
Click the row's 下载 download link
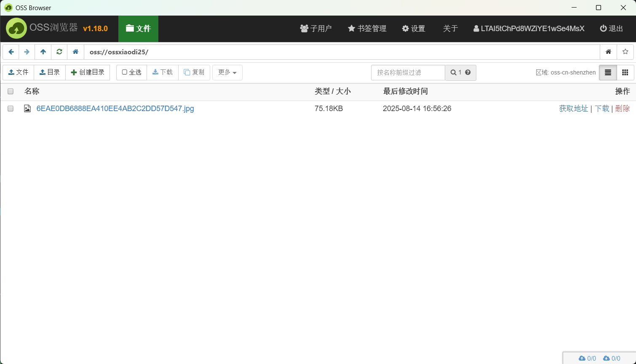[x=602, y=109]
